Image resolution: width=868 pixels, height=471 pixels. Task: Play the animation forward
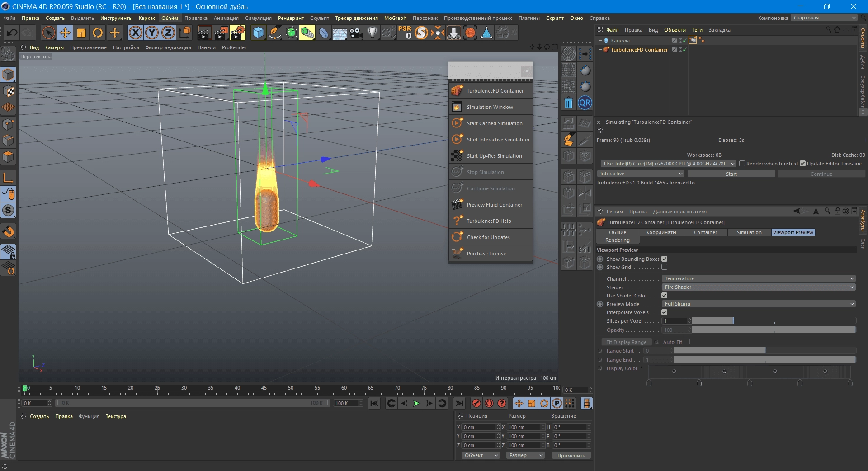(x=416, y=403)
